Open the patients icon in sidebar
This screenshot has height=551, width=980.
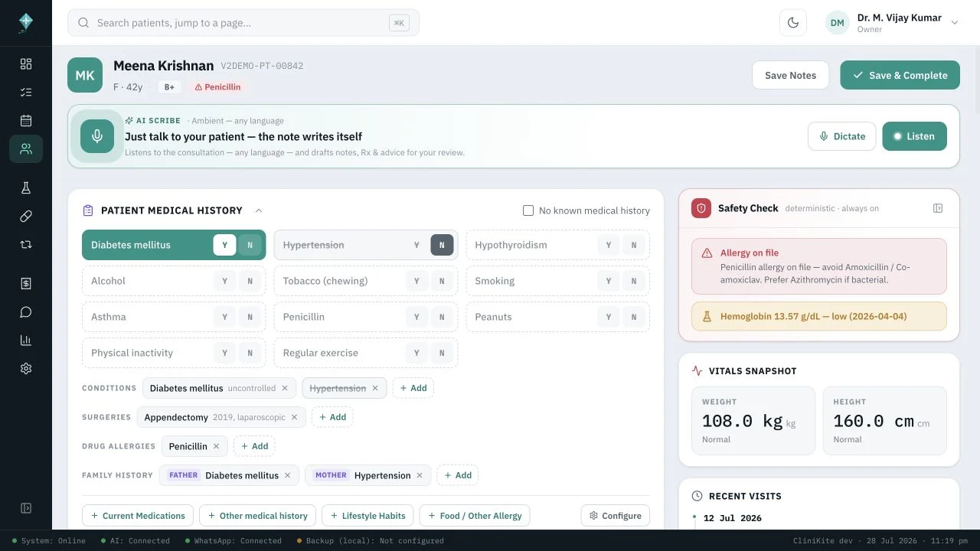tap(26, 148)
